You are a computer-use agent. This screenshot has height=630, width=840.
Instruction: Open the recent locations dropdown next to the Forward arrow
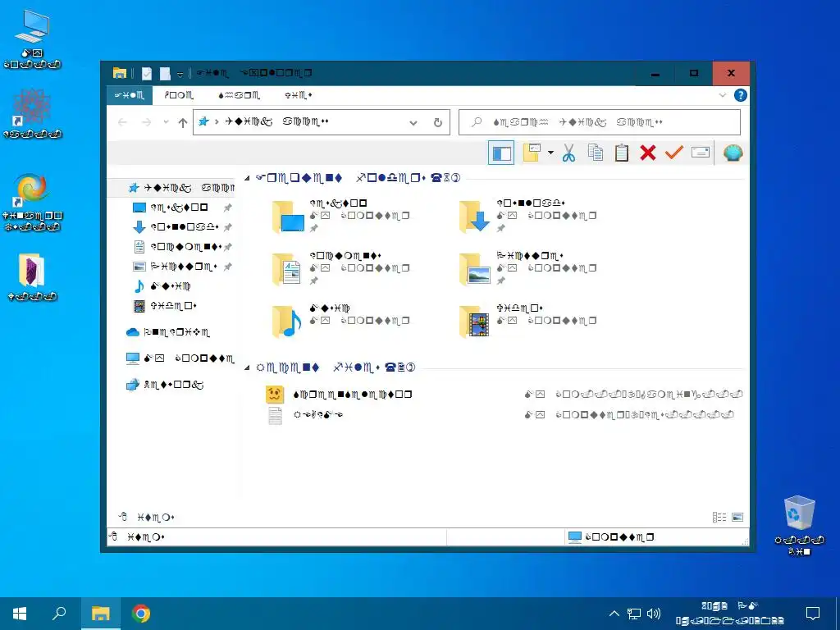[x=166, y=122]
